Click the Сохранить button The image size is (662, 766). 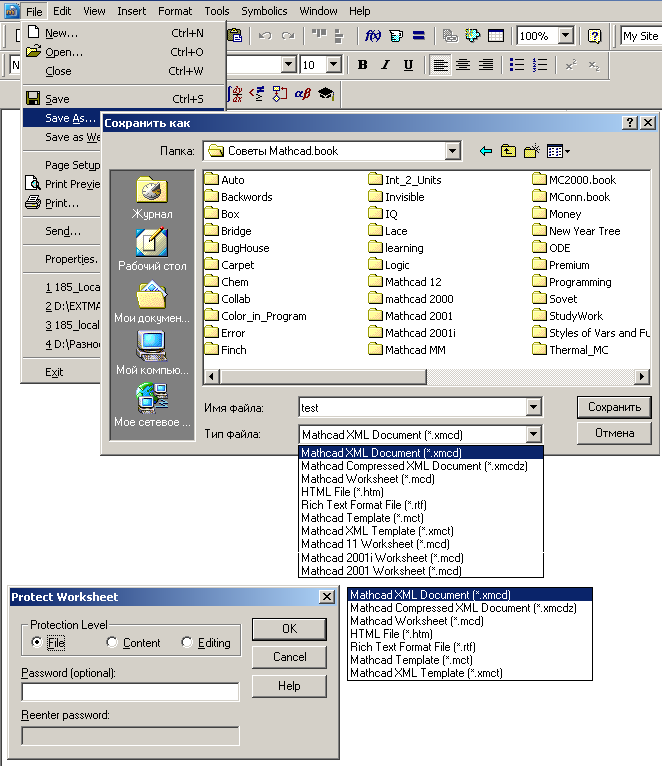(614, 407)
